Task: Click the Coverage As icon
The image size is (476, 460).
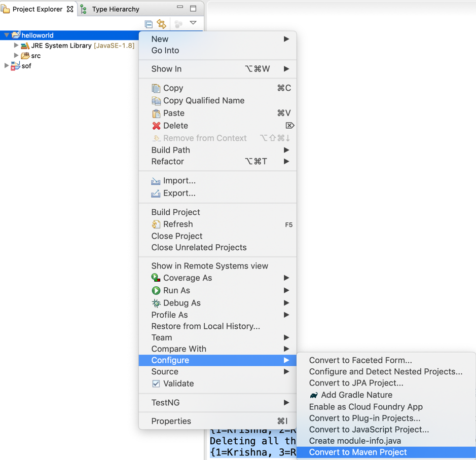Action: [155, 278]
